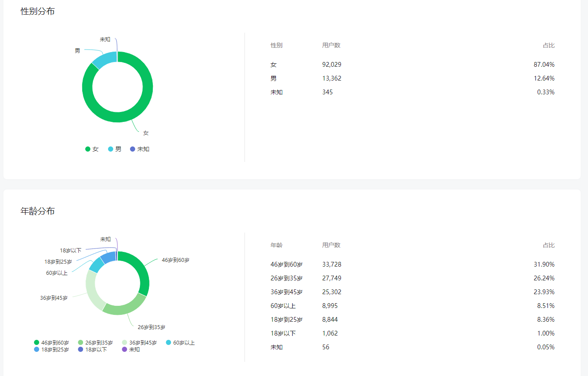The height and width of the screenshot is (376, 588).
Task: Click 占比 header in the age table
Action: (548, 245)
